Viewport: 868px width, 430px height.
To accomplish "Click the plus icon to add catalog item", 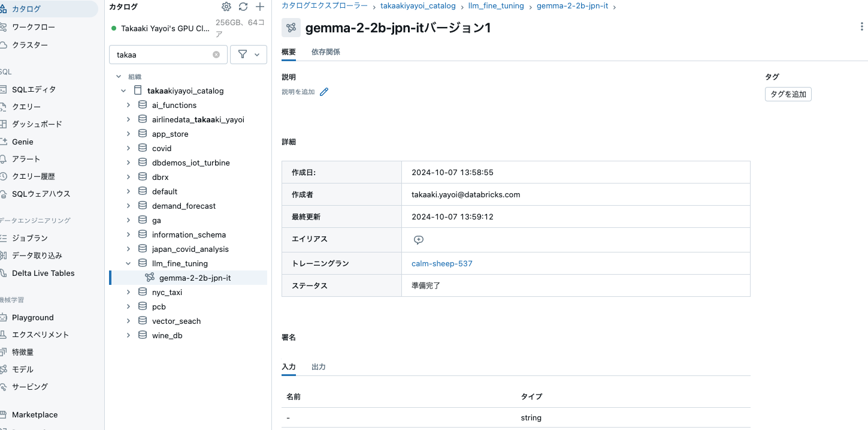I will 259,7.
